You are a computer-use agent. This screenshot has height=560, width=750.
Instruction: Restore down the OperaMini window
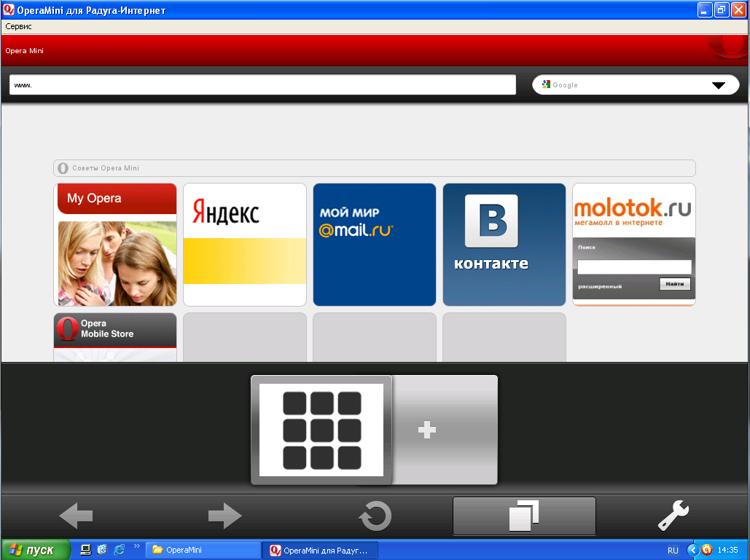(722, 9)
